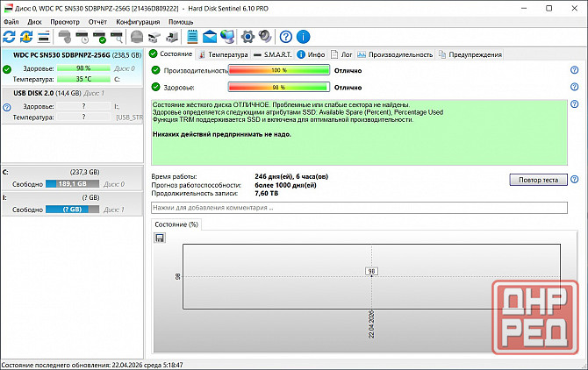Open settings via the gear toolbar icon

pos(247,36)
